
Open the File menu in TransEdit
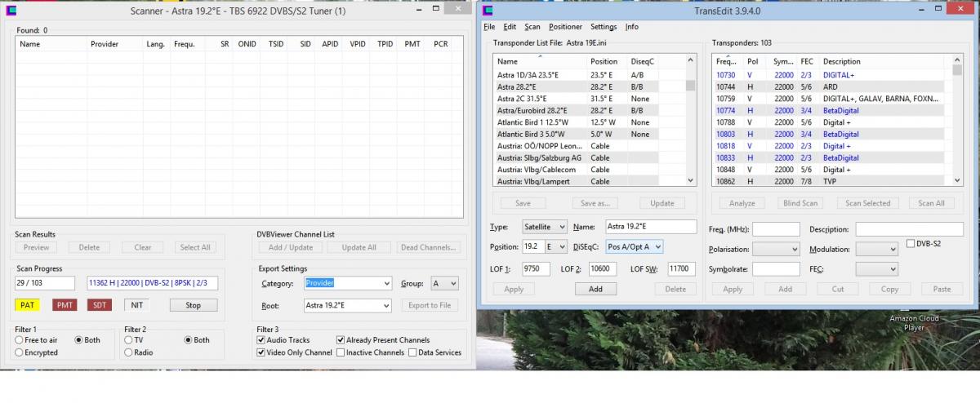coord(488,27)
